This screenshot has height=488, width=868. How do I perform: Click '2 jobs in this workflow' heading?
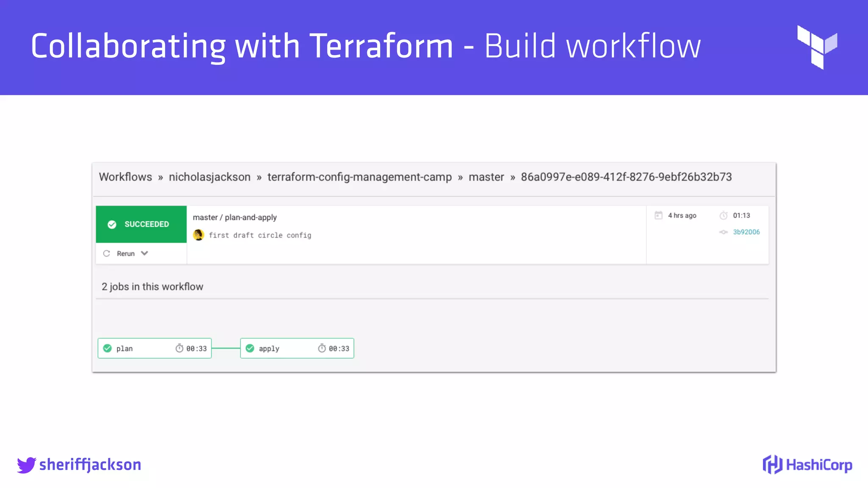(x=152, y=287)
